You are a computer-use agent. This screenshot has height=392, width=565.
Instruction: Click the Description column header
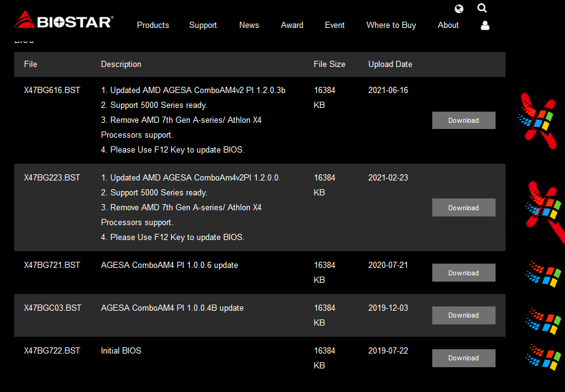pos(121,64)
